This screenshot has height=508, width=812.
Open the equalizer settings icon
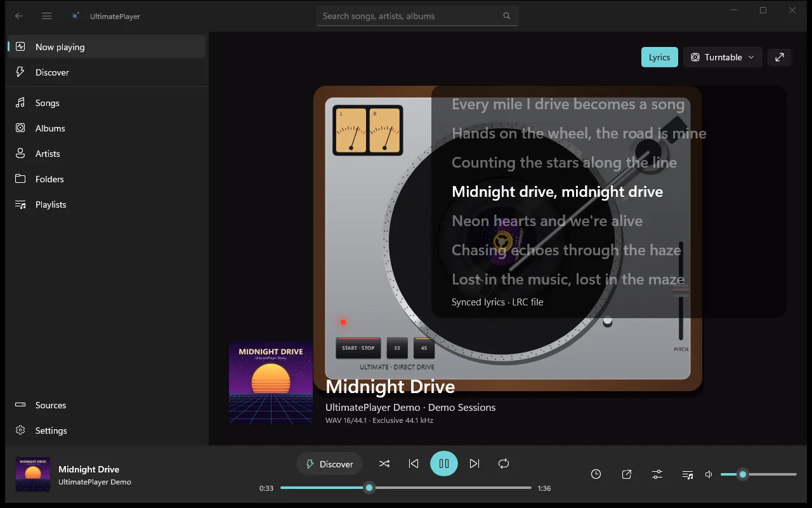(x=657, y=474)
